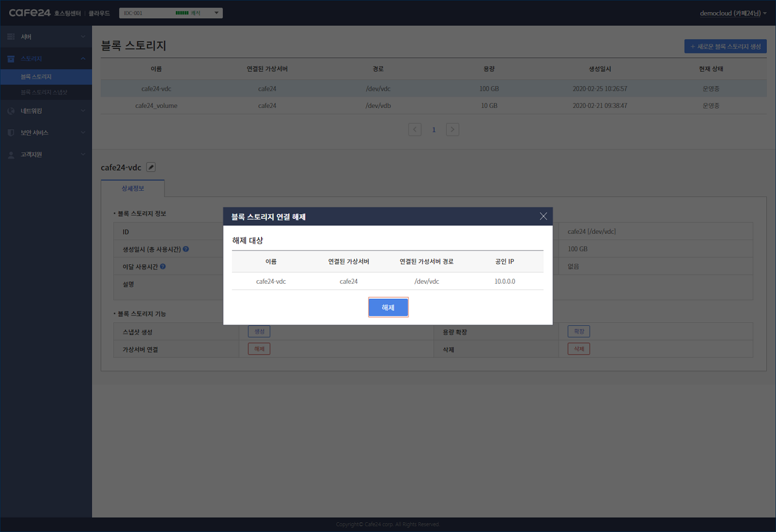Viewport: 776px width, 532px height.
Task: Expand the 네트워킹 sidebar section
Action: [46, 111]
